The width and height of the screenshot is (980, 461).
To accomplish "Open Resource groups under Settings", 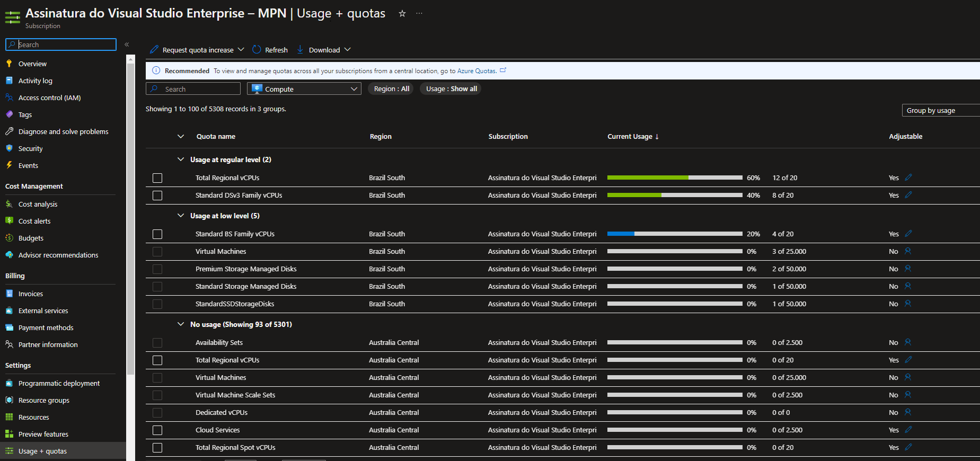I will [43, 400].
